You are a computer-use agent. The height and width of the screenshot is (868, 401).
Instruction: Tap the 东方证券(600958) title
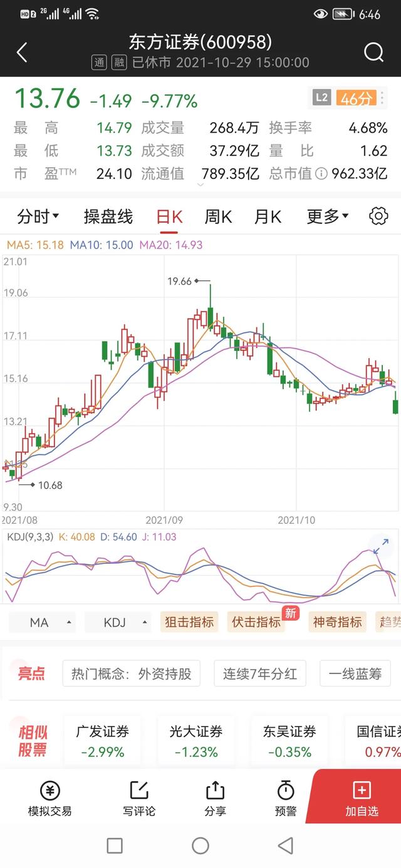click(x=200, y=42)
